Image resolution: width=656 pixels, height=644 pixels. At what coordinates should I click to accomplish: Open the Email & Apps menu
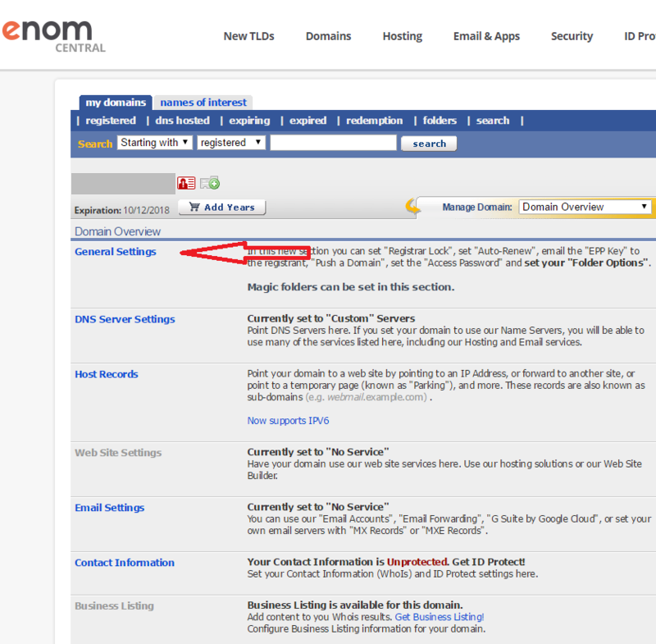tap(486, 36)
